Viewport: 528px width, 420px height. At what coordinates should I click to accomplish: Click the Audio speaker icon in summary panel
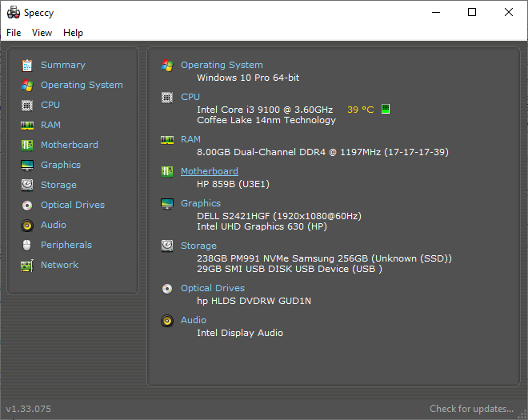pyautogui.click(x=167, y=321)
